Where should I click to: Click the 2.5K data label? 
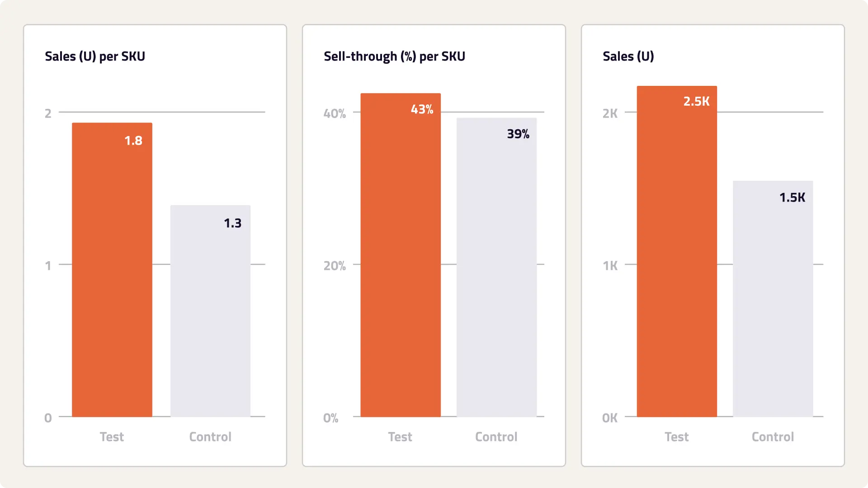click(x=696, y=102)
